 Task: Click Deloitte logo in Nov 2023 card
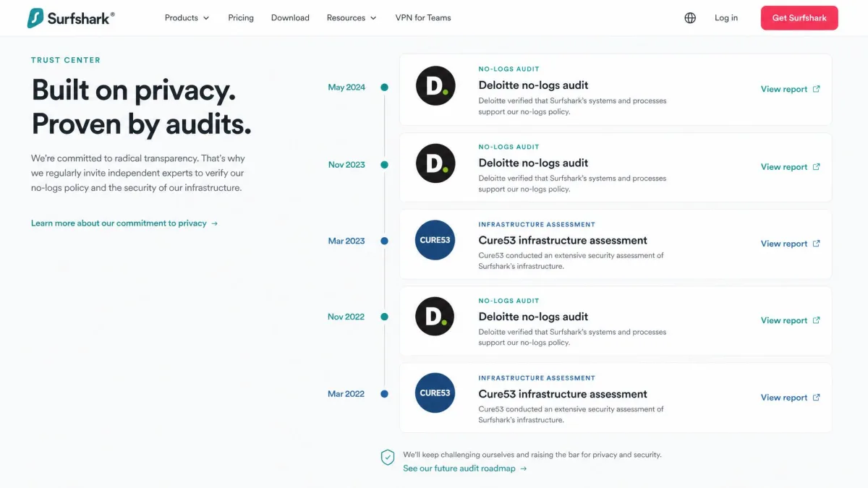click(x=435, y=163)
